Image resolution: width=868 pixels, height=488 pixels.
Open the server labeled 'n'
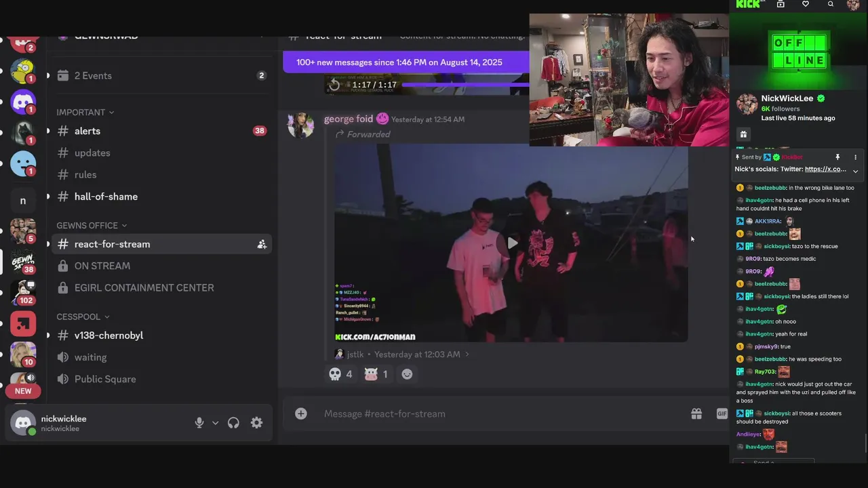23,201
